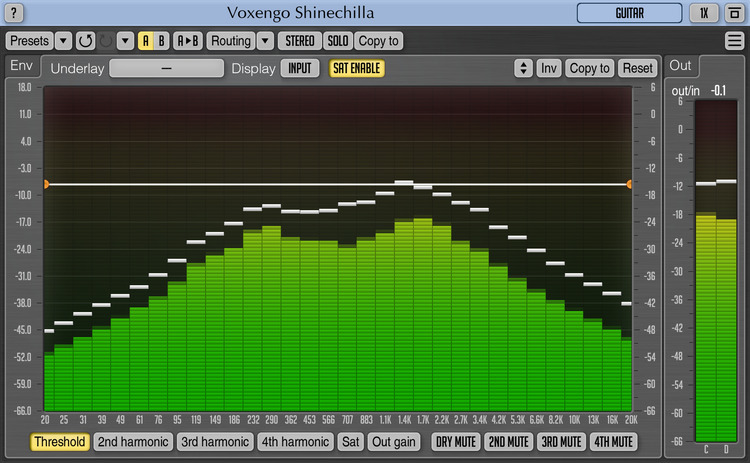Click Copy to beside SOLO

[x=378, y=41]
